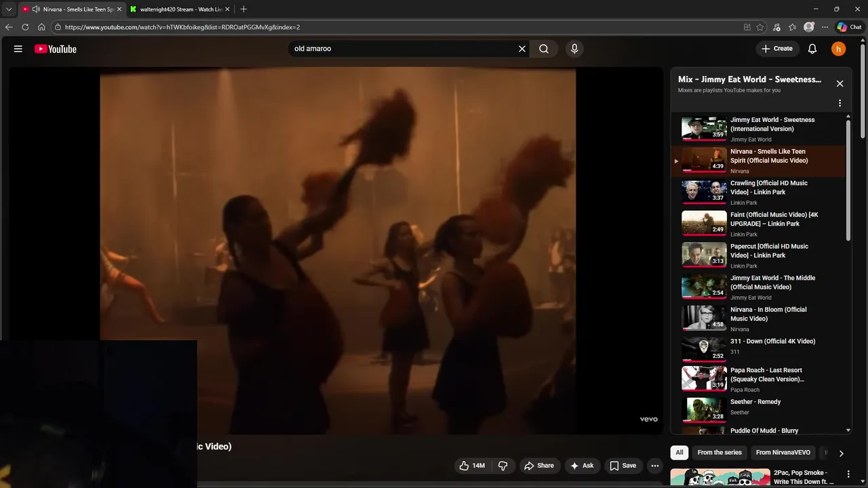The height and width of the screenshot is (488, 868).
Task: Play Jimmy Eat World - The Middle
Action: click(759, 287)
